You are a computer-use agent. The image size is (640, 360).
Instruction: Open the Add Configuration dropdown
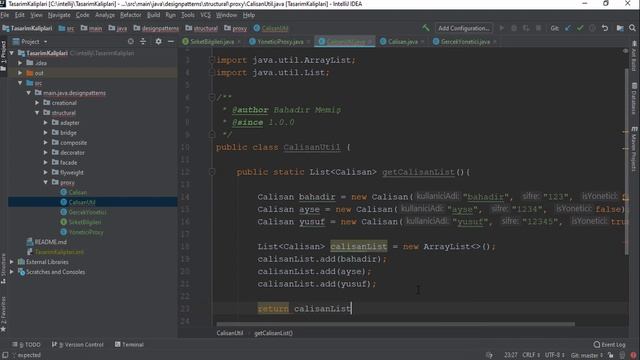[x=464, y=28]
